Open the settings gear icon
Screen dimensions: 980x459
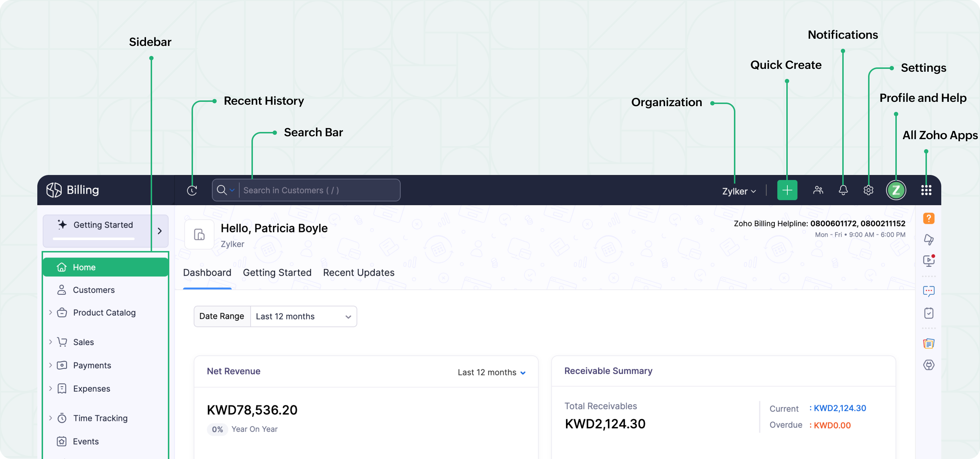pyautogui.click(x=868, y=190)
